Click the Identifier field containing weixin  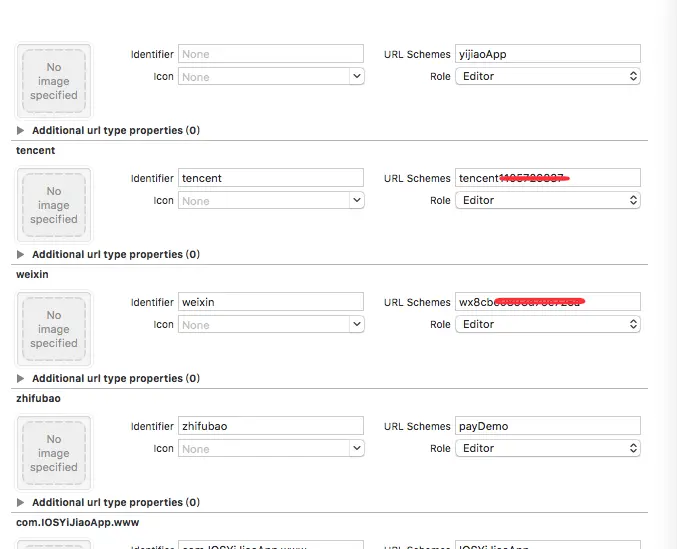pyautogui.click(x=271, y=302)
